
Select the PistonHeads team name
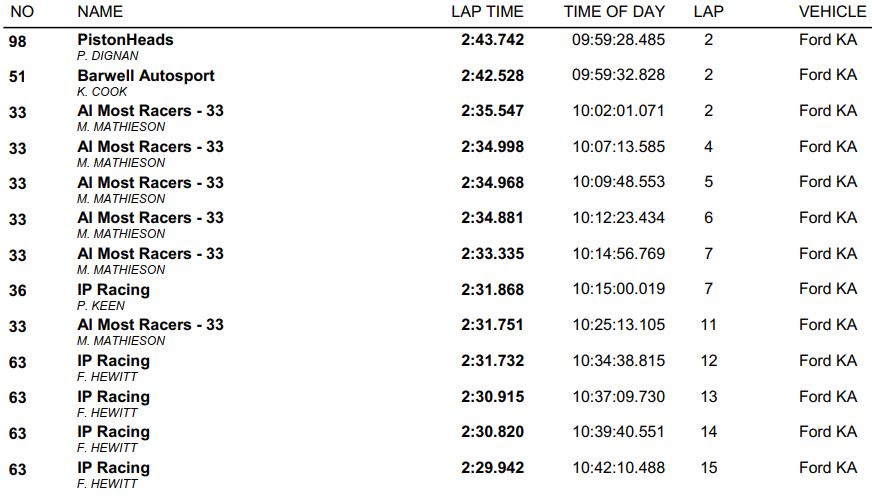pos(125,39)
